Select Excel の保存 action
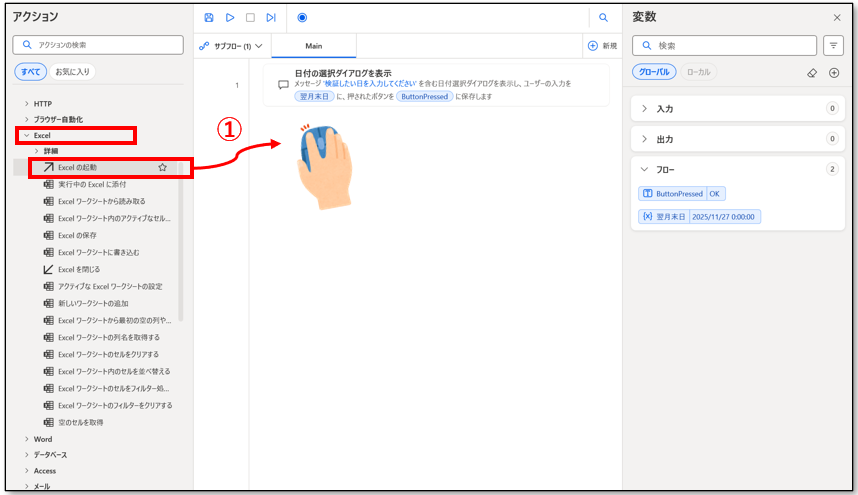This screenshot has height=495, width=858. (77, 235)
